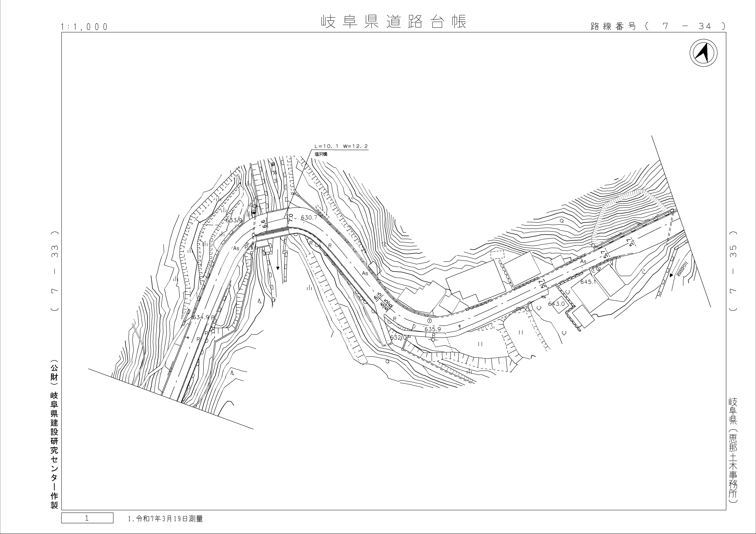Screen dimensions: 756x534
Task: Click the 塩沢橋 bridge name label
Action: tap(321, 154)
